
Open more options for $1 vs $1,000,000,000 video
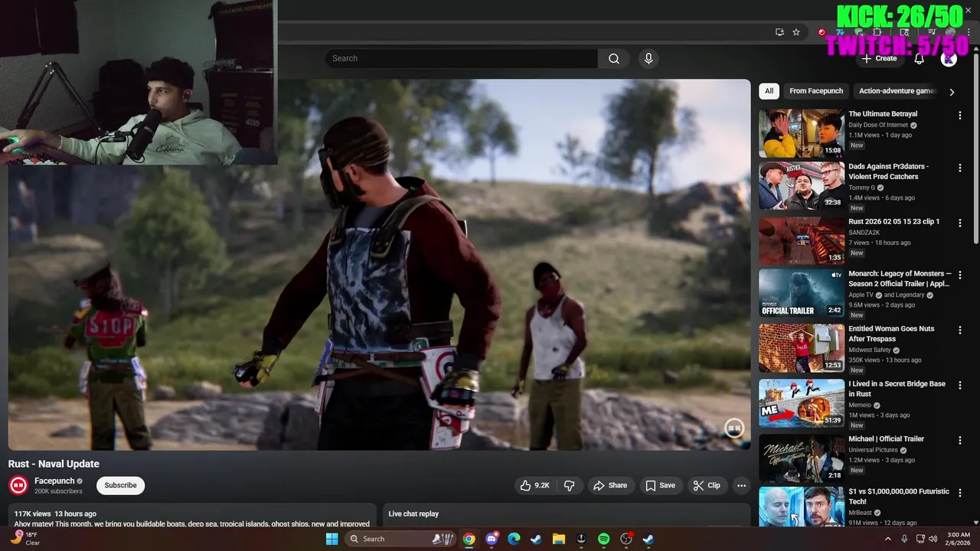point(960,493)
